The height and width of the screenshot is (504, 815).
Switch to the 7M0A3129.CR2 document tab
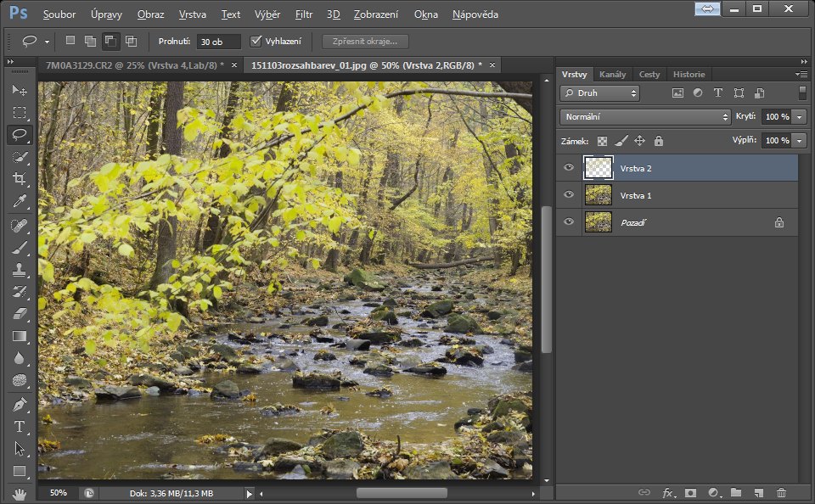pyautogui.click(x=129, y=64)
